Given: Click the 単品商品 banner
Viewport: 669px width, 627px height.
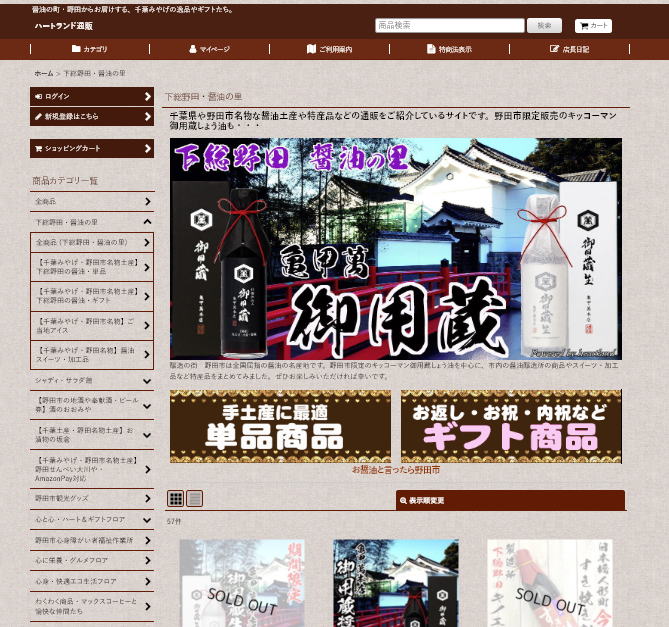Looking at the screenshot, I should 280,426.
